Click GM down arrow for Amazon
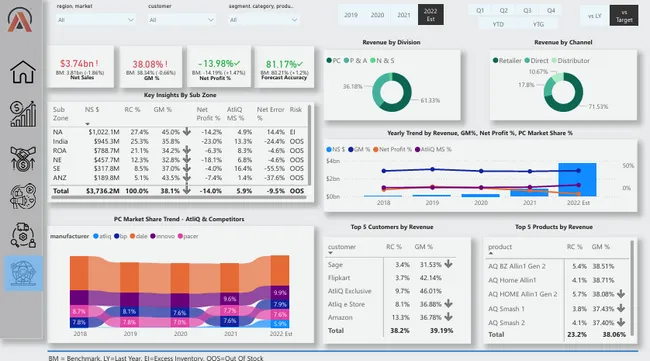The height and width of the screenshot is (361, 650). (448, 317)
